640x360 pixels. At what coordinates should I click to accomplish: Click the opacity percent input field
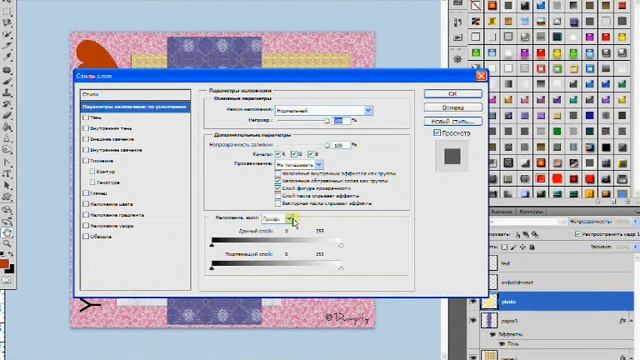click(342, 120)
